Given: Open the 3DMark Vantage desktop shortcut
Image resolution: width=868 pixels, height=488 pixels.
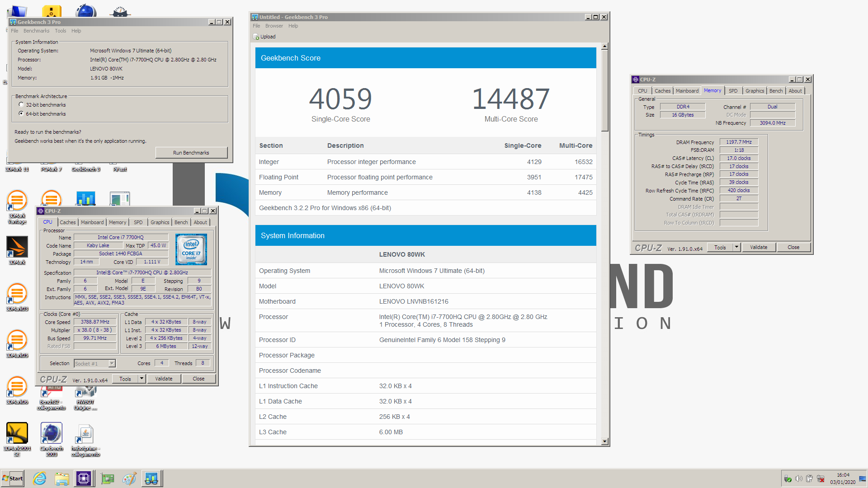Looking at the screenshot, I should (x=17, y=207).
